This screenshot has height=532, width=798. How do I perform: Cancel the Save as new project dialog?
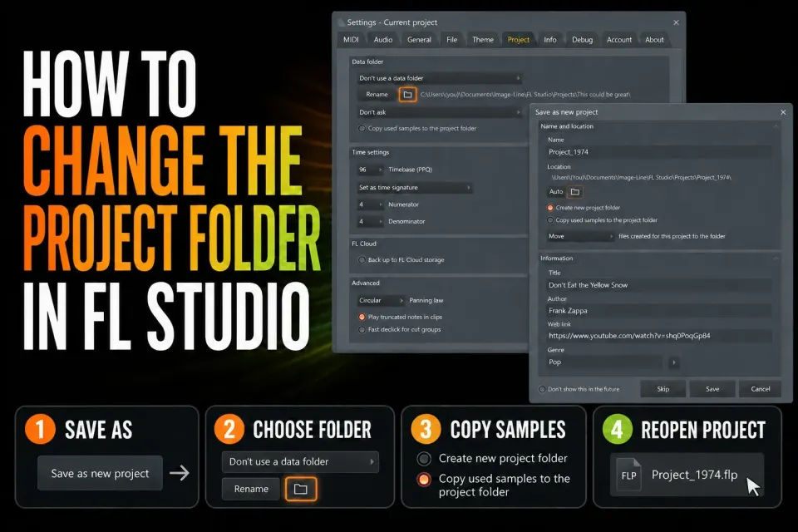pos(761,389)
